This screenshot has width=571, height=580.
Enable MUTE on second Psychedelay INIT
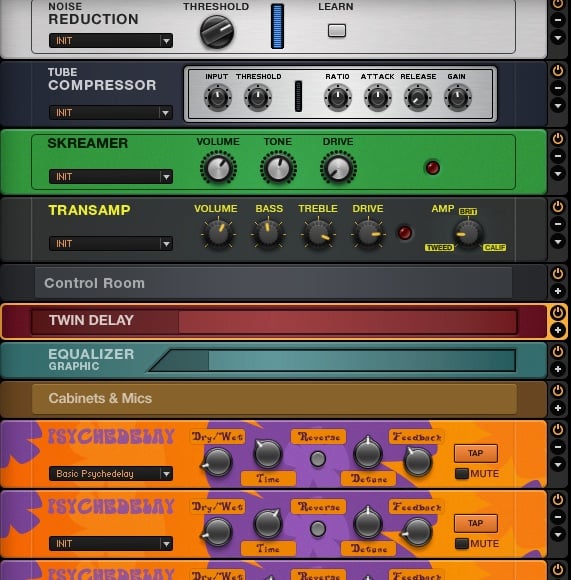click(x=462, y=543)
